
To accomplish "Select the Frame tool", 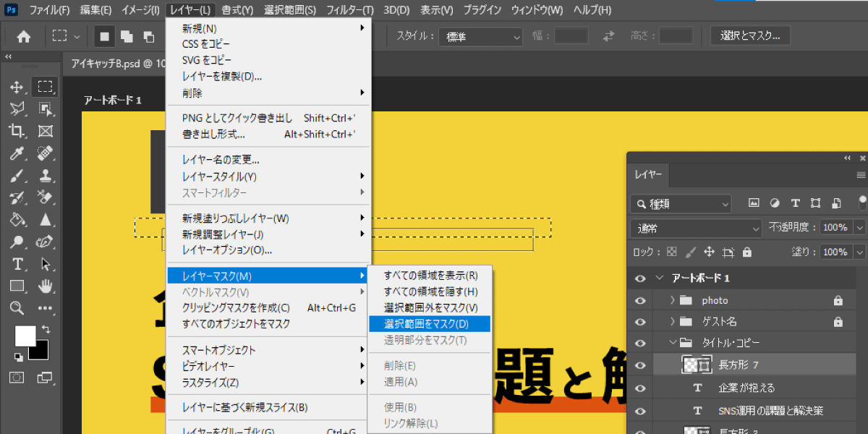I will pyautogui.click(x=46, y=131).
